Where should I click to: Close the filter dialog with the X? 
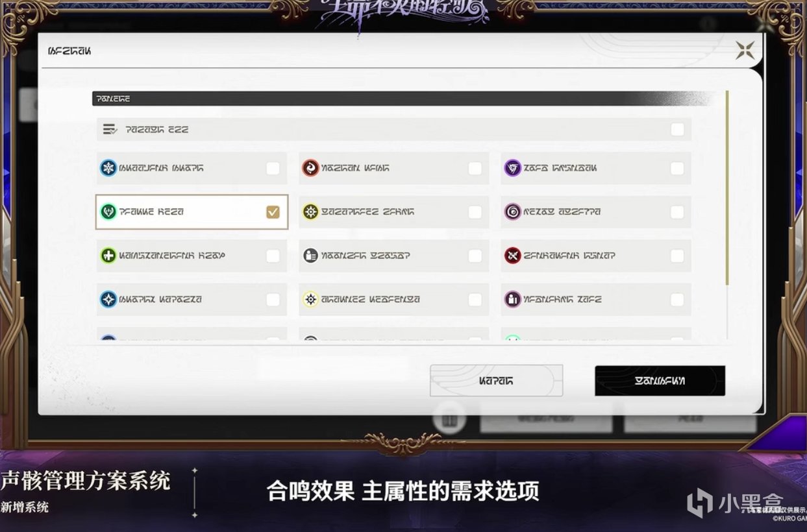(x=745, y=51)
